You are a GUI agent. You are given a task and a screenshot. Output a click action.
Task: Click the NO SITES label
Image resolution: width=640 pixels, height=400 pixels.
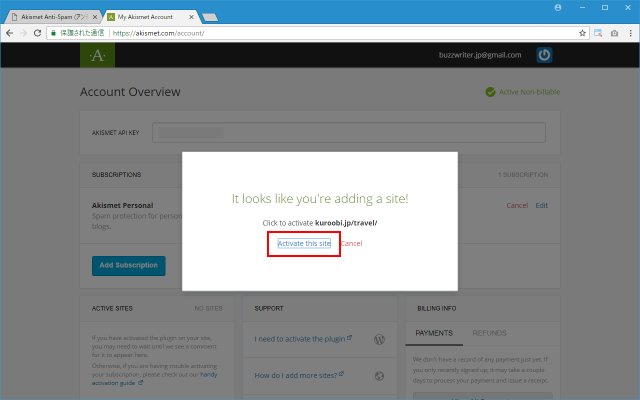click(209, 308)
